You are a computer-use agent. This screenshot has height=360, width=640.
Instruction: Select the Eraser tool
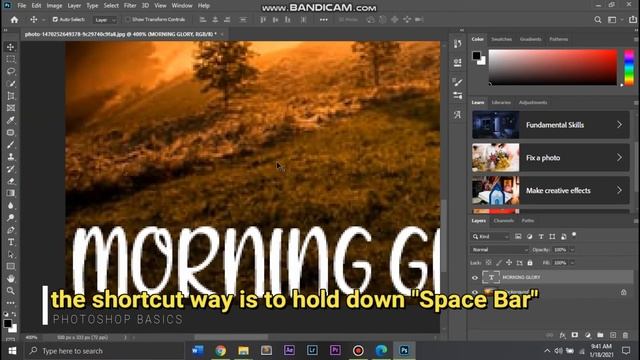(x=11, y=181)
